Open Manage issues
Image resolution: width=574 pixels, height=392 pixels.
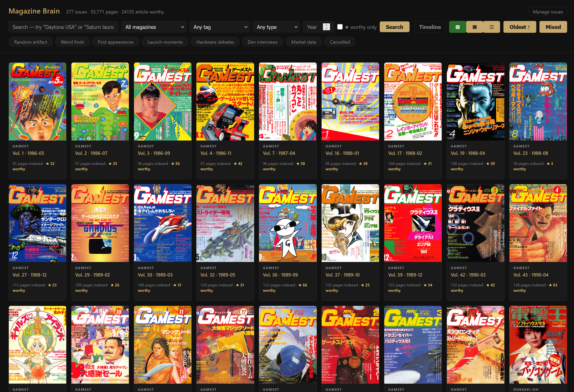pyautogui.click(x=548, y=12)
